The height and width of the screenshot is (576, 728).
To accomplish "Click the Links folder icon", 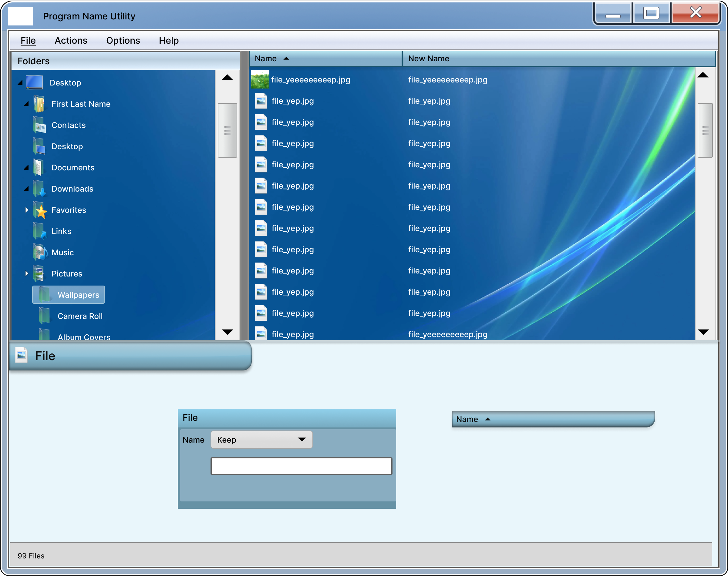I will click(39, 231).
